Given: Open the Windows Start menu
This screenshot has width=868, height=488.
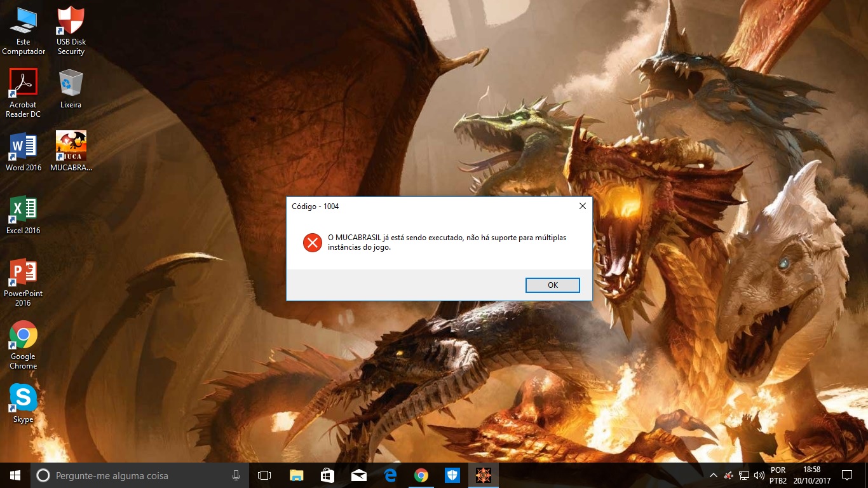Looking at the screenshot, I should [15, 475].
